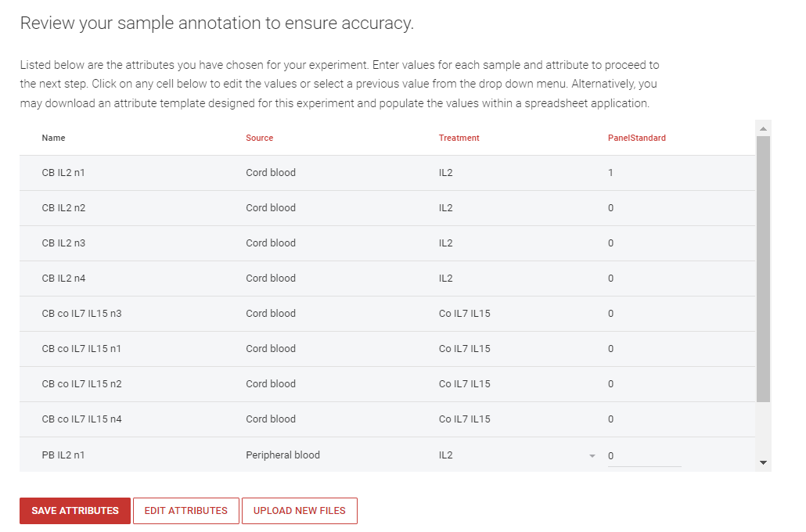
Task: Sort by the Source column header
Action: click(x=260, y=138)
